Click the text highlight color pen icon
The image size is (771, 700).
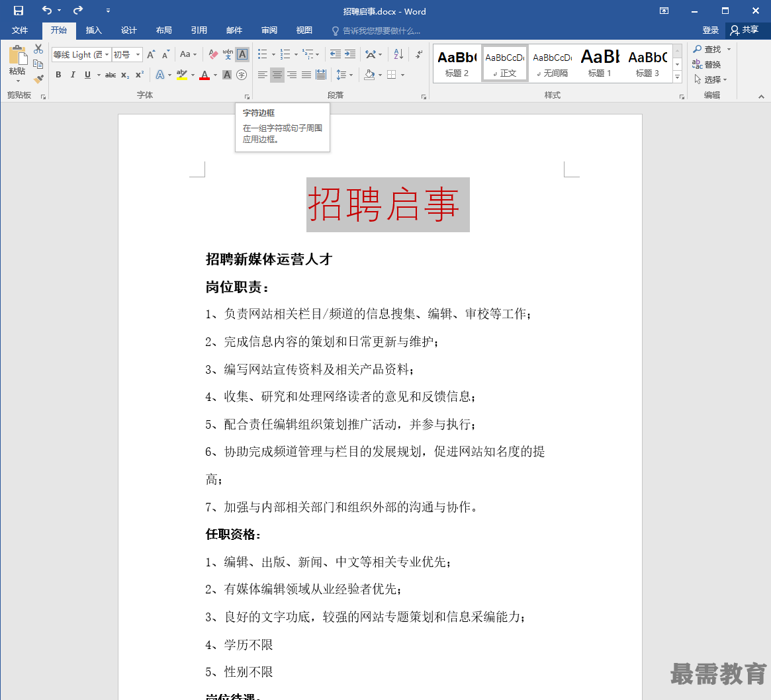(182, 75)
